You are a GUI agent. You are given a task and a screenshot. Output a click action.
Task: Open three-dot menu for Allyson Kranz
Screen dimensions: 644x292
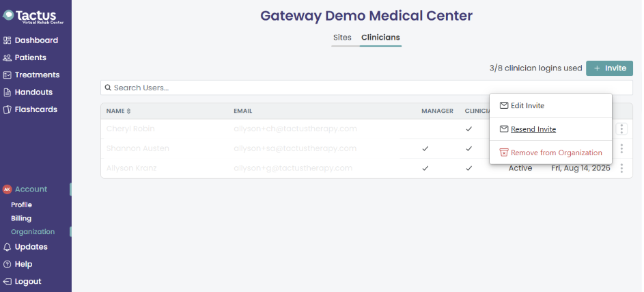pos(621,168)
